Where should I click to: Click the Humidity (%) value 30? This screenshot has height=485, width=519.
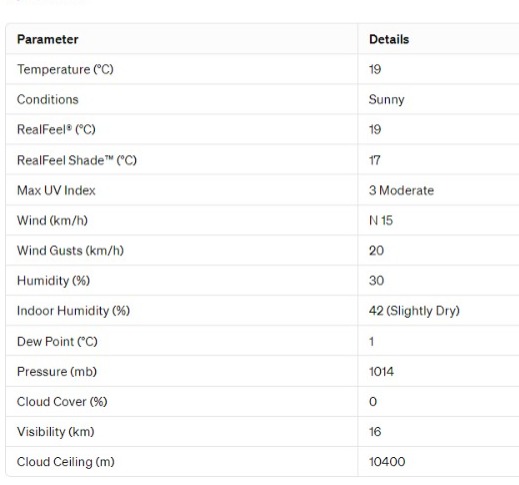pos(376,280)
